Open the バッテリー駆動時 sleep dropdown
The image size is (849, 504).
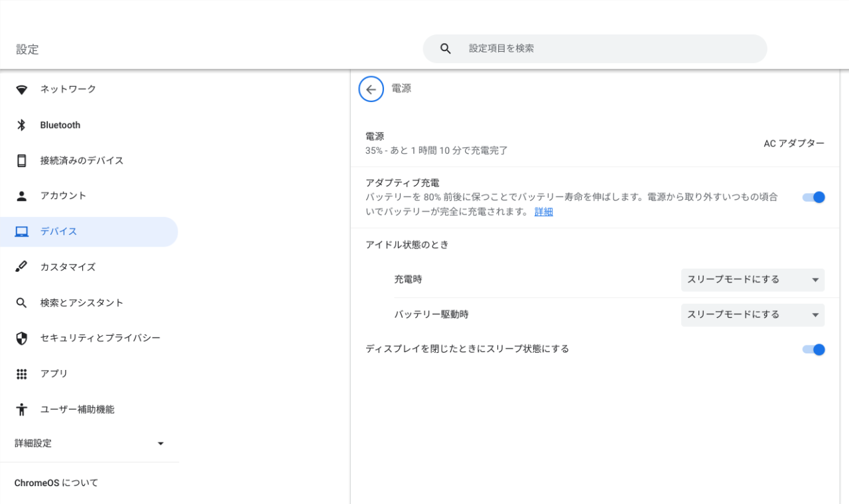coord(752,314)
